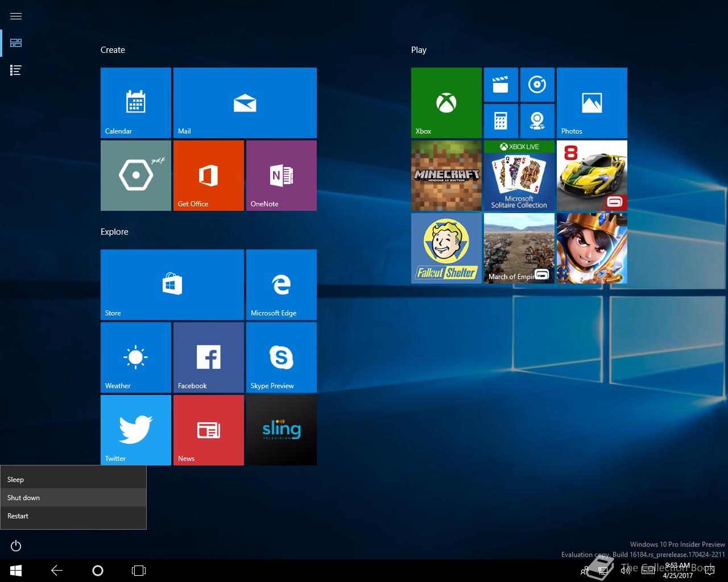Open the Groove Music small tile
Screen dimensions: 728x582
pos(537,85)
